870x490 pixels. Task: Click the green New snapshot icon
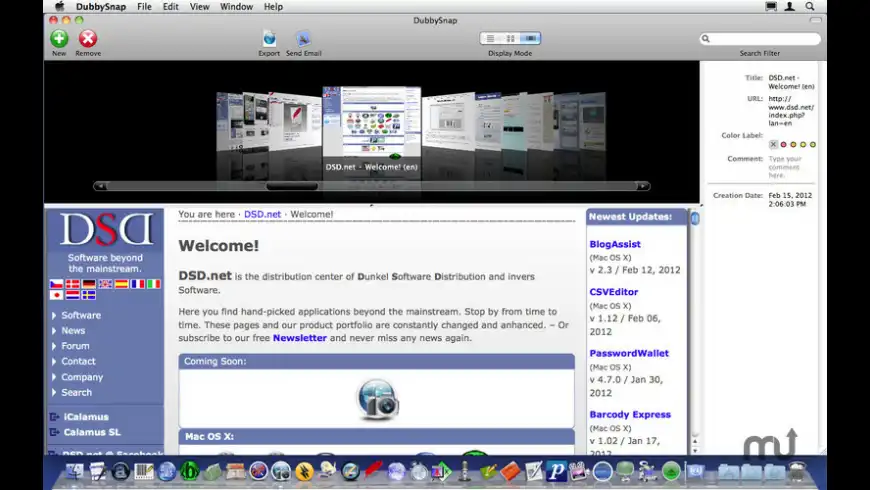tap(59, 38)
